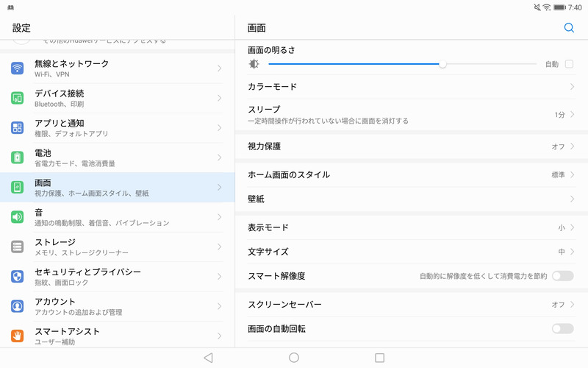Select 音 sound settings text
The width and height of the screenshot is (588, 368).
click(39, 213)
